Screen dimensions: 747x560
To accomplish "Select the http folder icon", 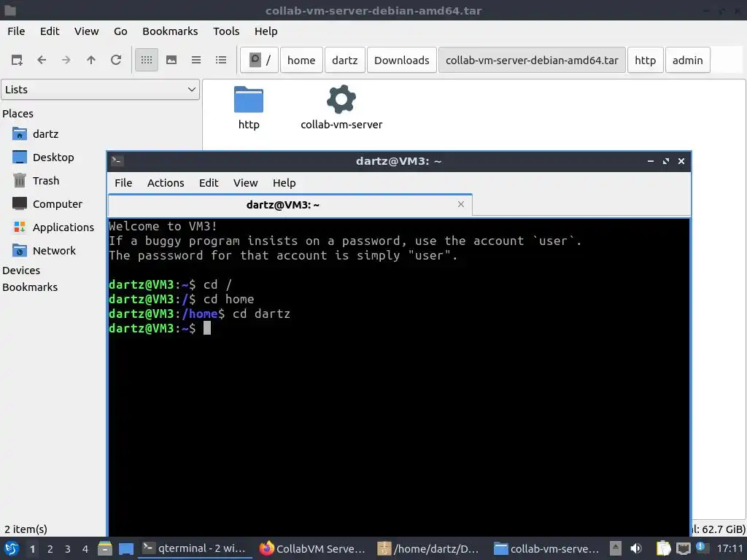I will point(249,108).
